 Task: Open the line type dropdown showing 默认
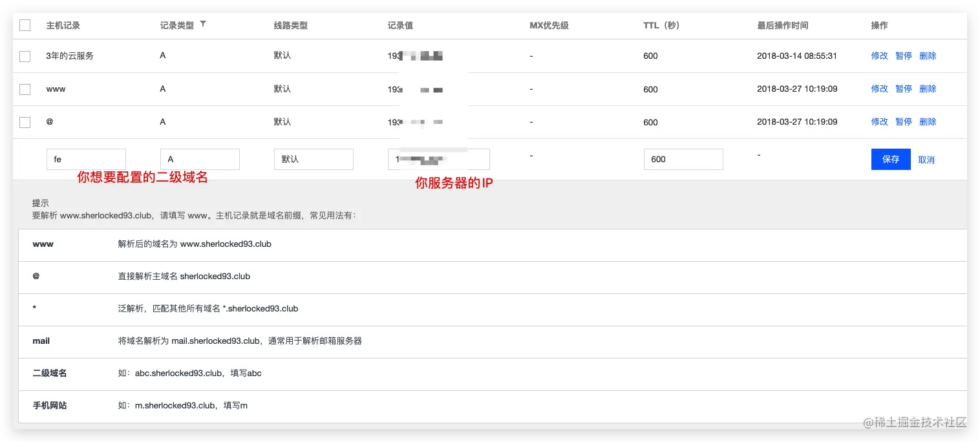click(x=314, y=159)
